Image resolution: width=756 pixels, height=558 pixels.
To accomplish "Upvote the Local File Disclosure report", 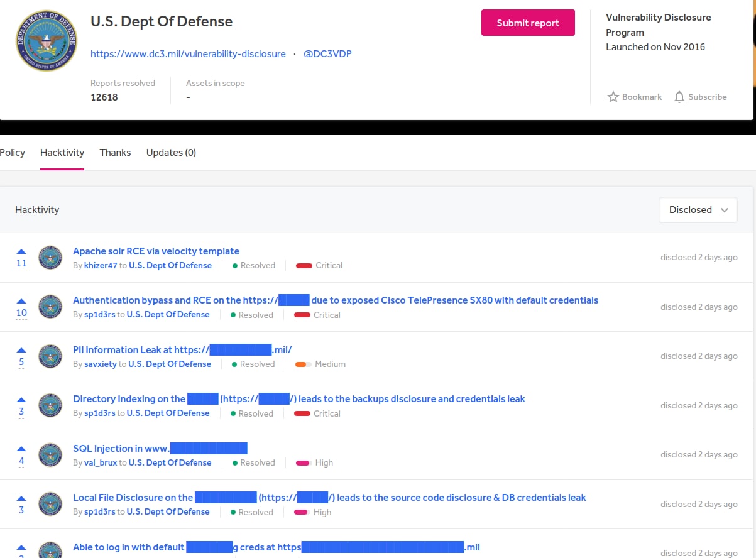I will click(x=21, y=498).
